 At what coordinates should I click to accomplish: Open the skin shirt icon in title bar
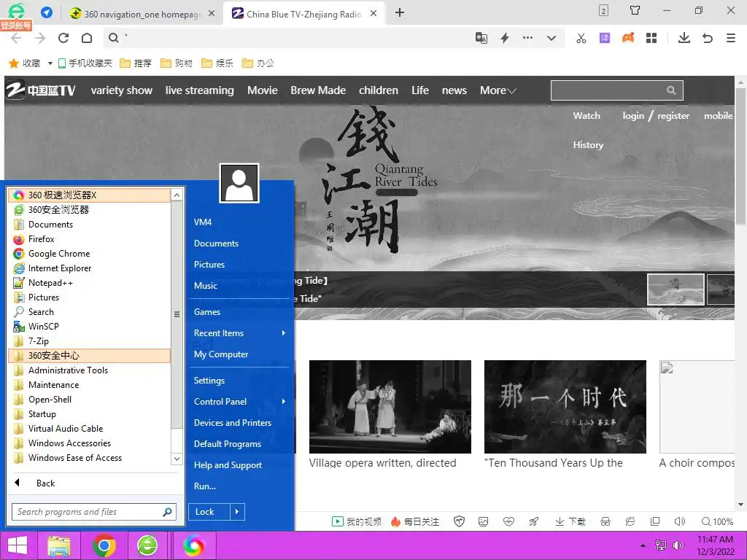click(635, 10)
